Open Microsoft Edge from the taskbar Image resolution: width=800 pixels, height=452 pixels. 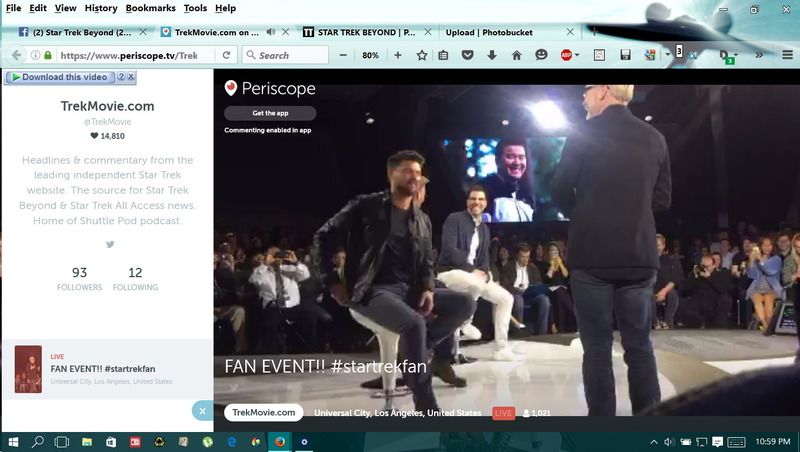pos(232,442)
